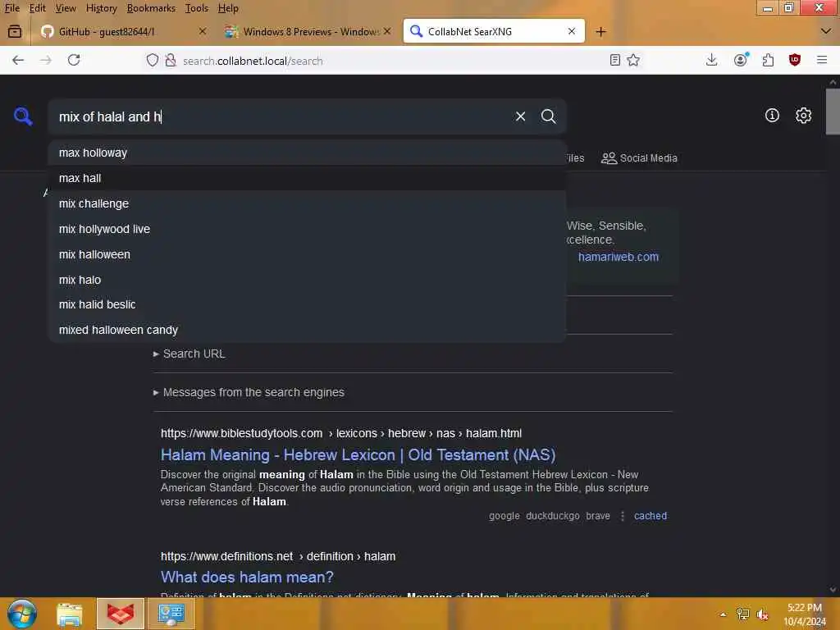840x630 pixels.
Task: Click the definitions.net result URL
Action: tap(278, 557)
